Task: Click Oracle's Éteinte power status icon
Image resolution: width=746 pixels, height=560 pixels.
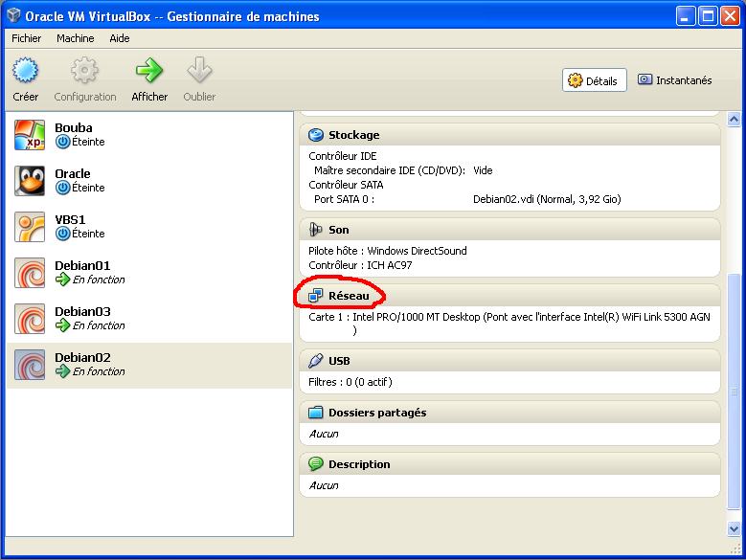Action: pos(62,188)
